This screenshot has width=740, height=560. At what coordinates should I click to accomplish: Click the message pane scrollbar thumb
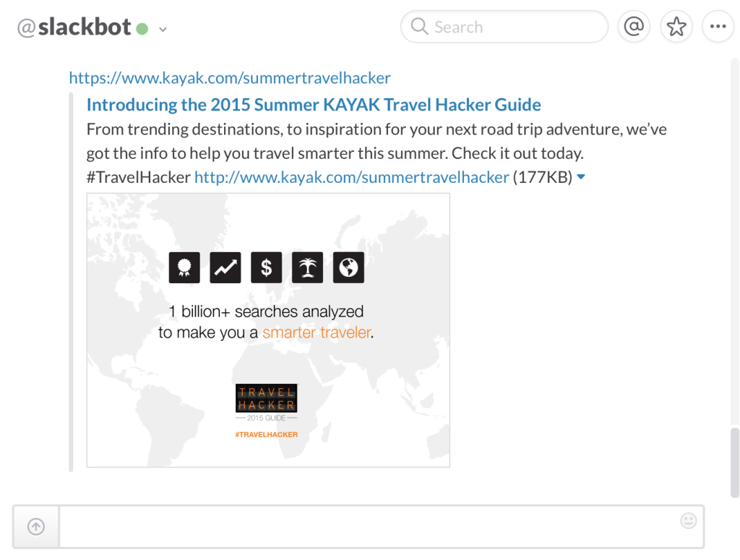click(x=735, y=462)
